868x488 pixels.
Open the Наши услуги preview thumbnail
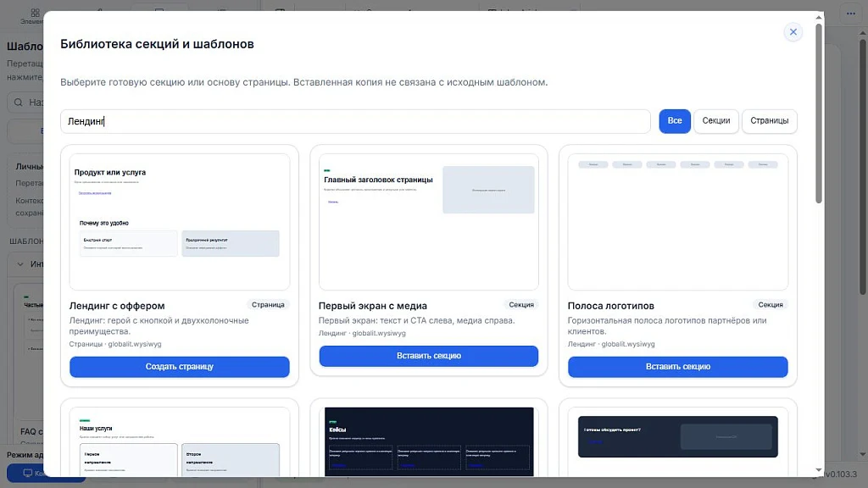tap(180, 441)
